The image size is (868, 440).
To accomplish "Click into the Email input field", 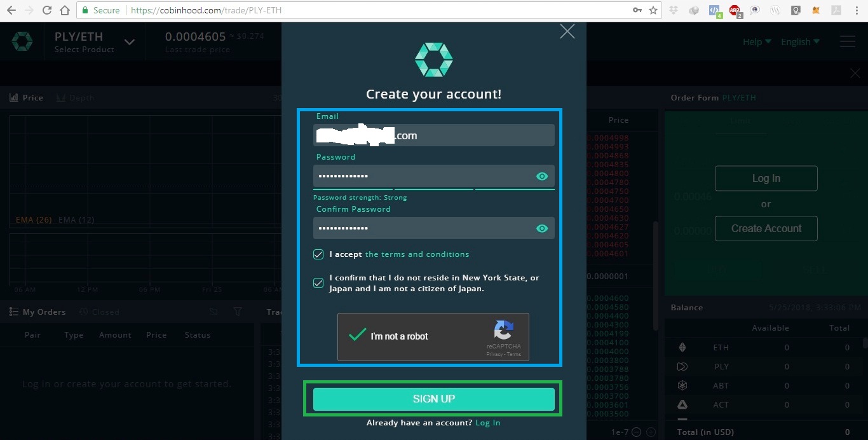I will (x=434, y=135).
